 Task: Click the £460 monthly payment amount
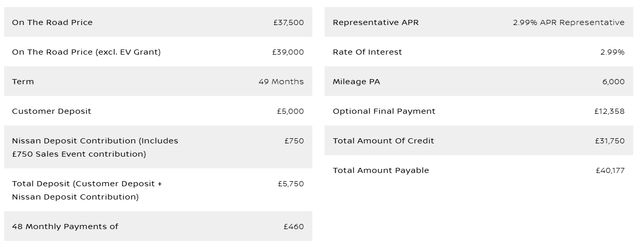(293, 227)
